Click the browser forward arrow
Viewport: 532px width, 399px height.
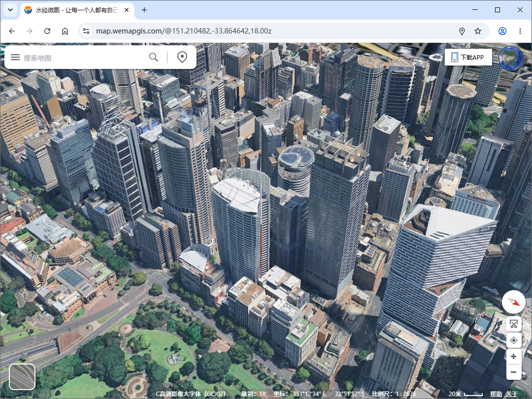[30, 31]
